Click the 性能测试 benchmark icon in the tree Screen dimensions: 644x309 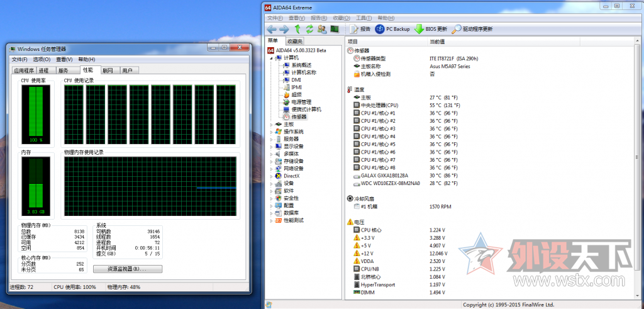pyautogui.click(x=279, y=220)
